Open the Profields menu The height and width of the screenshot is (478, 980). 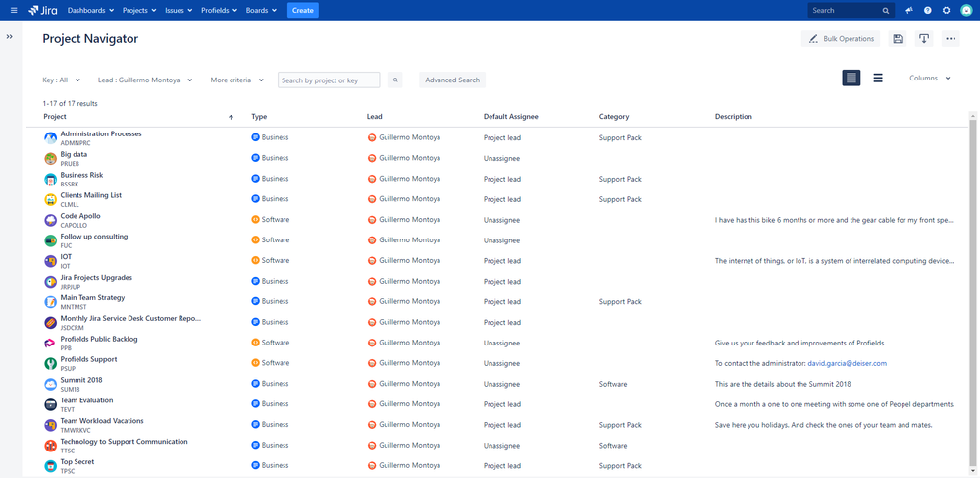point(220,10)
